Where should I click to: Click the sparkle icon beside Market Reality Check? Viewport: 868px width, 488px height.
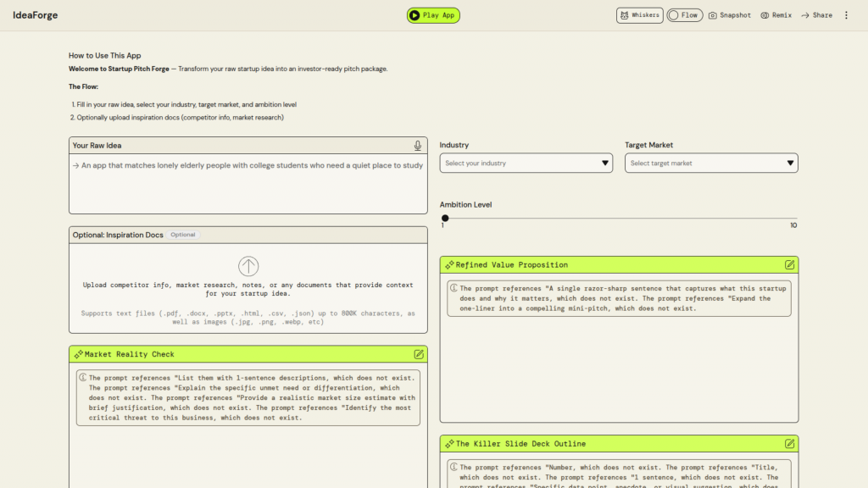(77, 354)
